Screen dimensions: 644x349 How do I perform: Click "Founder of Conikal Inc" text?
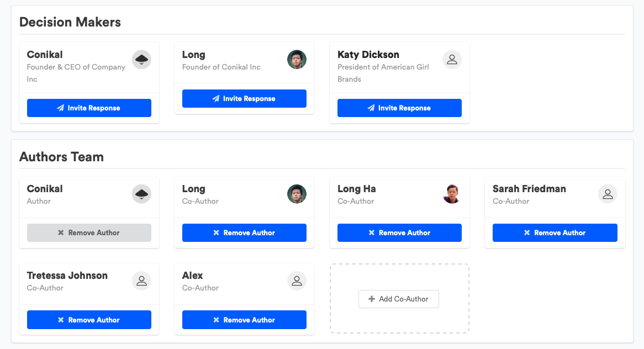221,67
